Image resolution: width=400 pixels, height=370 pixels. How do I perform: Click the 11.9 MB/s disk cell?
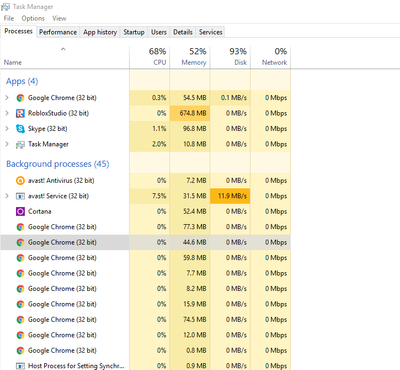pos(230,196)
